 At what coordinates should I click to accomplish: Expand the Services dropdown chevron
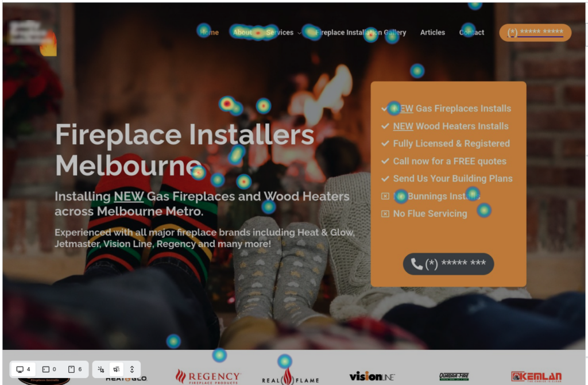click(x=300, y=33)
